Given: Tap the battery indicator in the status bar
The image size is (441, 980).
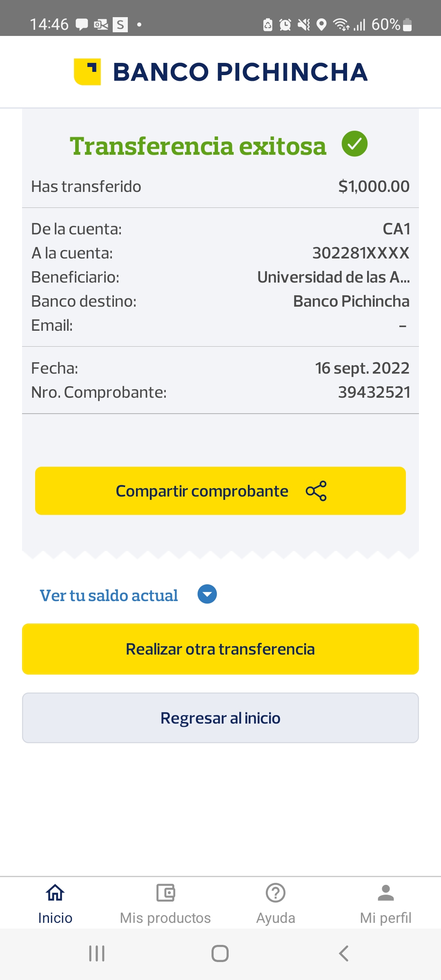Looking at the screenshot, I should [407, 24].
